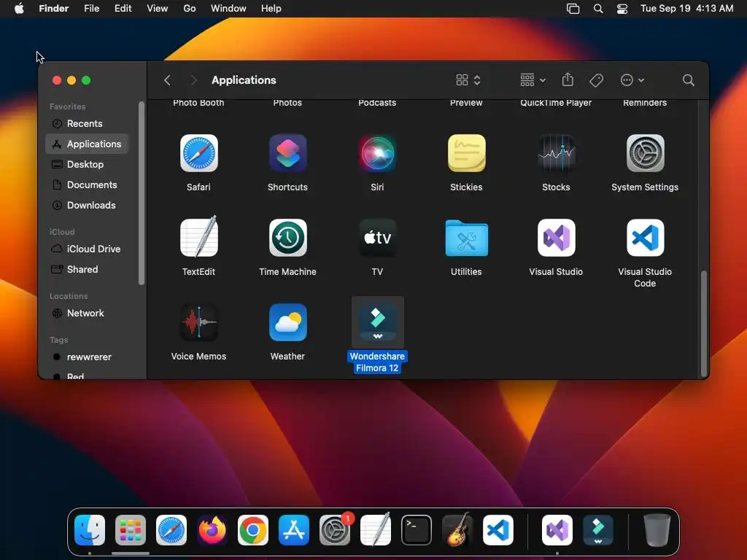
Task: Open Finder from the Dock
Action: coord(90,530)
